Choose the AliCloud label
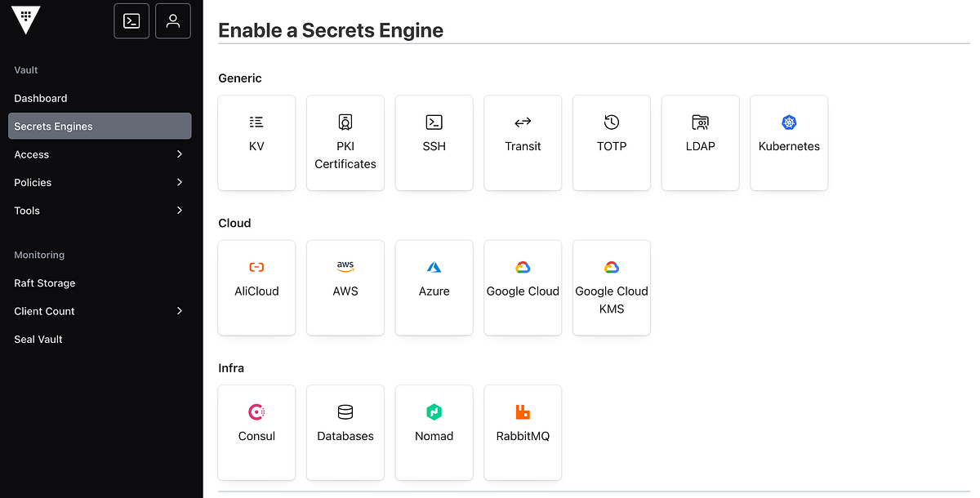The height and width of the screenshot is (498, 980). [x=256, y=291]
